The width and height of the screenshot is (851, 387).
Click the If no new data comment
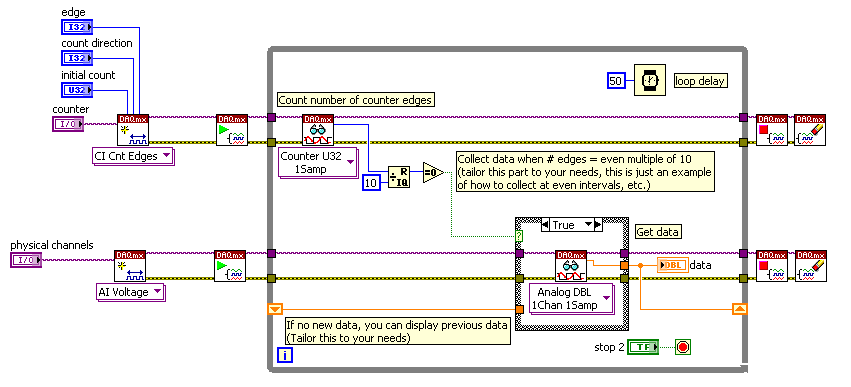point(398,331)
